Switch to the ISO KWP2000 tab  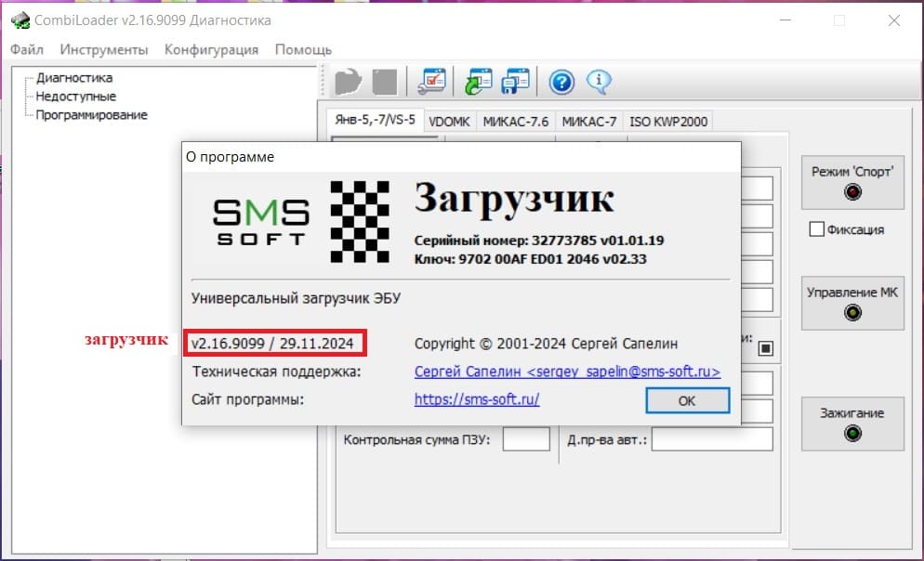(x=668, y=122)
